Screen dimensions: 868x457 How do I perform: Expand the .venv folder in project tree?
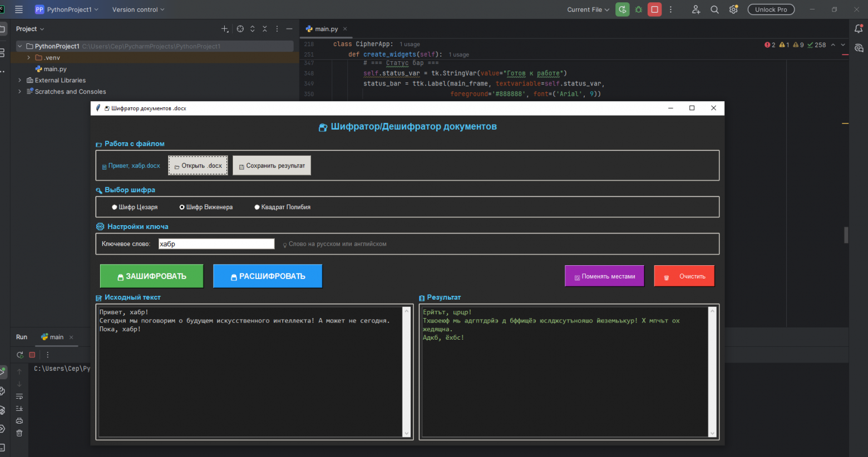click(29, 58)
